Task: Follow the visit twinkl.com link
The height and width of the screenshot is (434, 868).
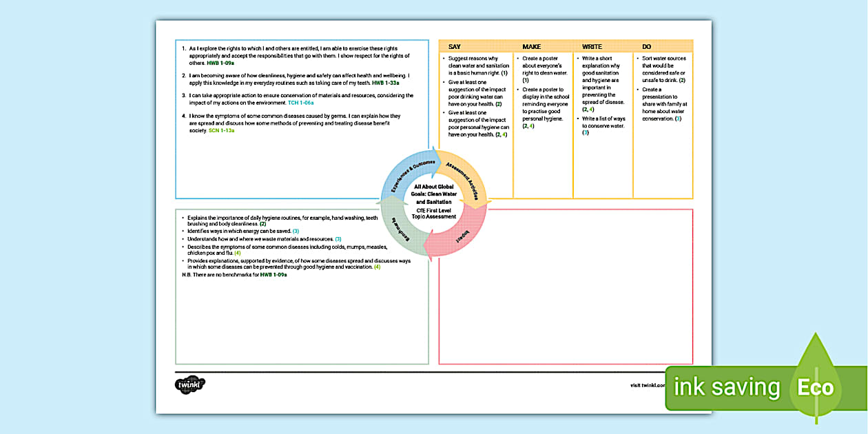Action: (648, 385)
